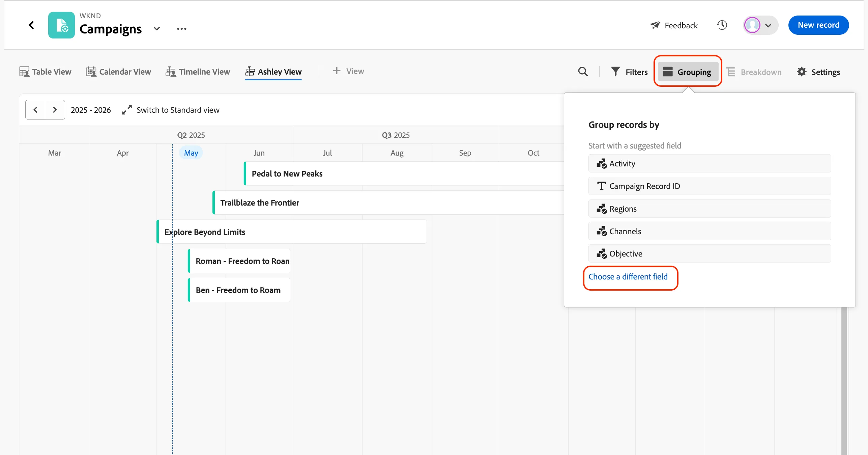Open the search magnifier icon
868x455 pixels.
[583, 72]
